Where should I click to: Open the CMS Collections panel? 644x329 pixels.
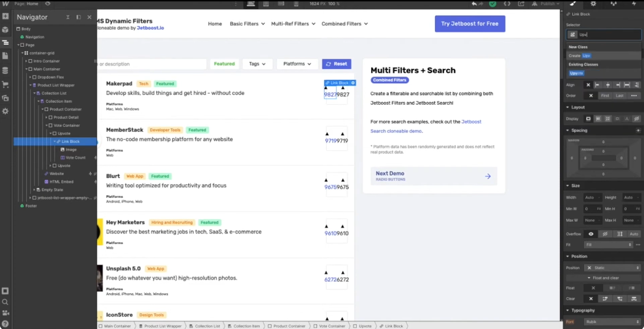point(5,71)
